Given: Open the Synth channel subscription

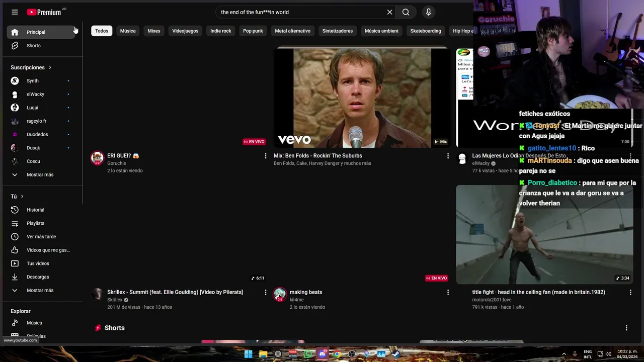Looking at the screenshot, I should [41, 81].
